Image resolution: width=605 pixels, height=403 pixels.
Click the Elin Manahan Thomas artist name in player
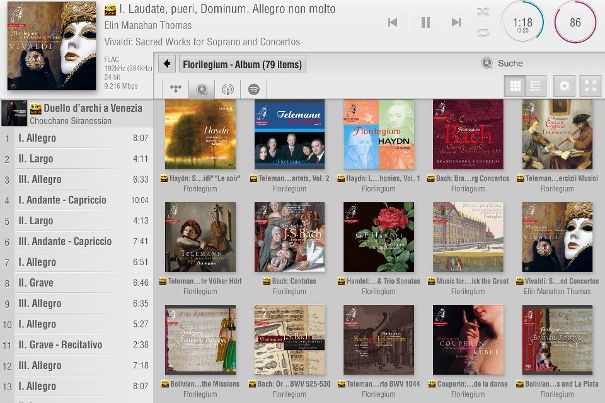(148, 25)
